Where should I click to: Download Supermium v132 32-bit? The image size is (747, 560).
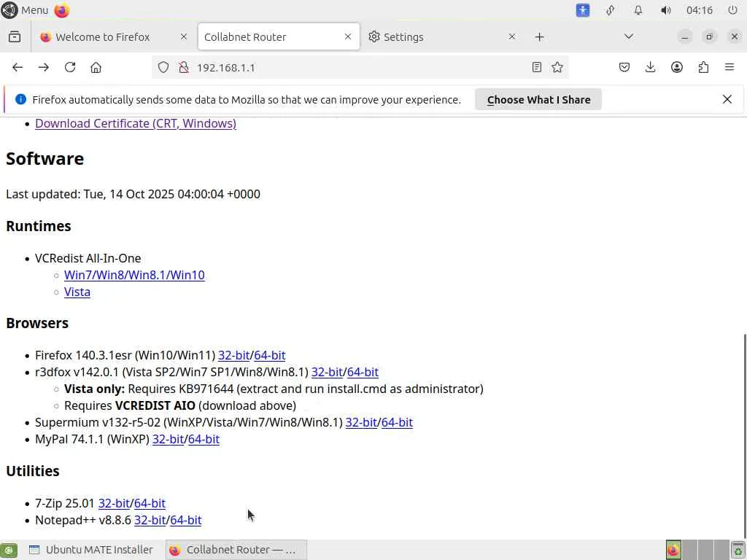pyautogui.click(x=361, y=422)
